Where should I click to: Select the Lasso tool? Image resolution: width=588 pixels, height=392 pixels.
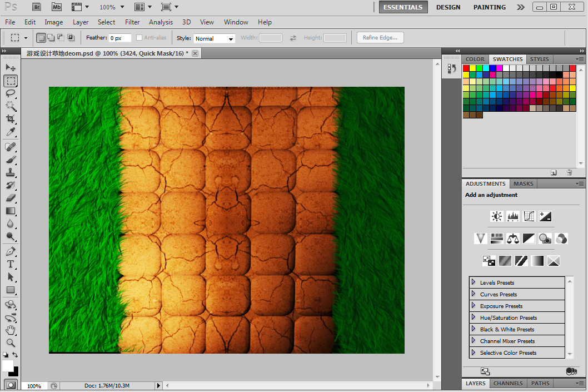[11, 93]
